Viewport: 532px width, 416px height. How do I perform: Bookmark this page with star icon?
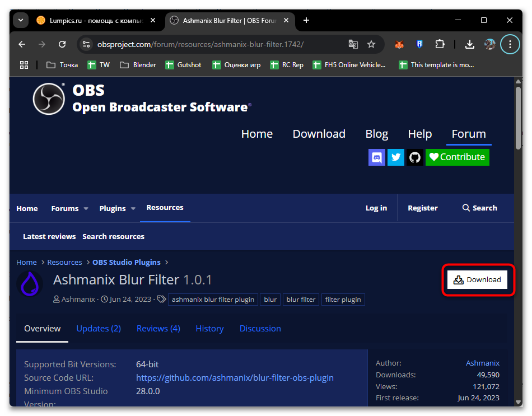point(371,44)
